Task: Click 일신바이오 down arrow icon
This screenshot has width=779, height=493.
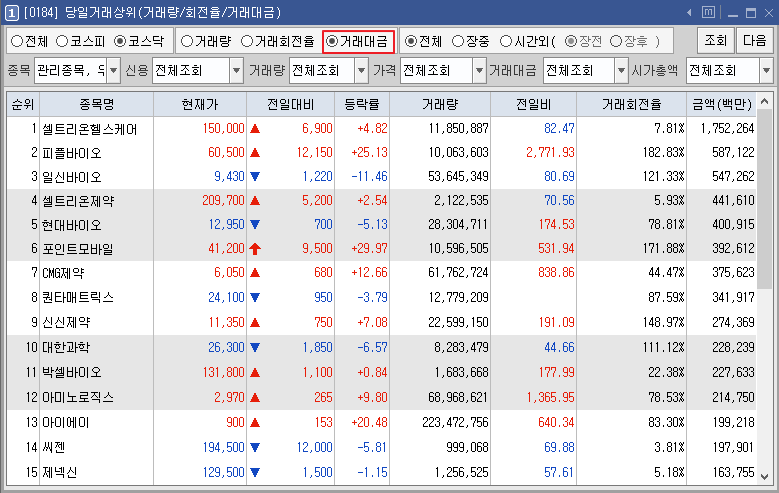Action: pos(255,176)
